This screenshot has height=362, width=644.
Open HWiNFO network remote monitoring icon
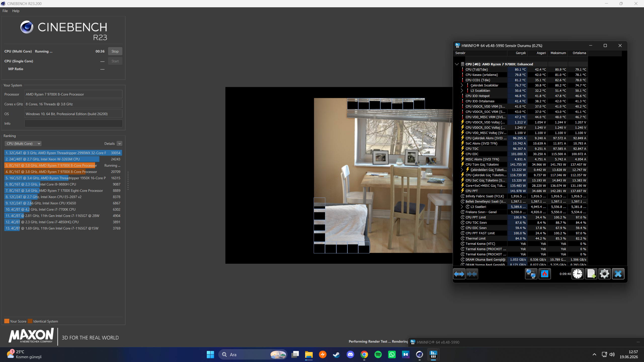tap(531, 274)
